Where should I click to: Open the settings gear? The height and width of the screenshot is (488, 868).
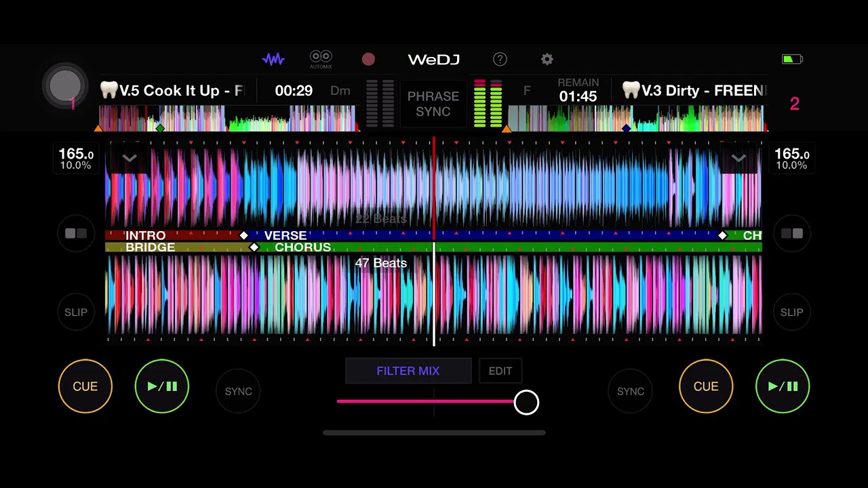tap(547, 60)
